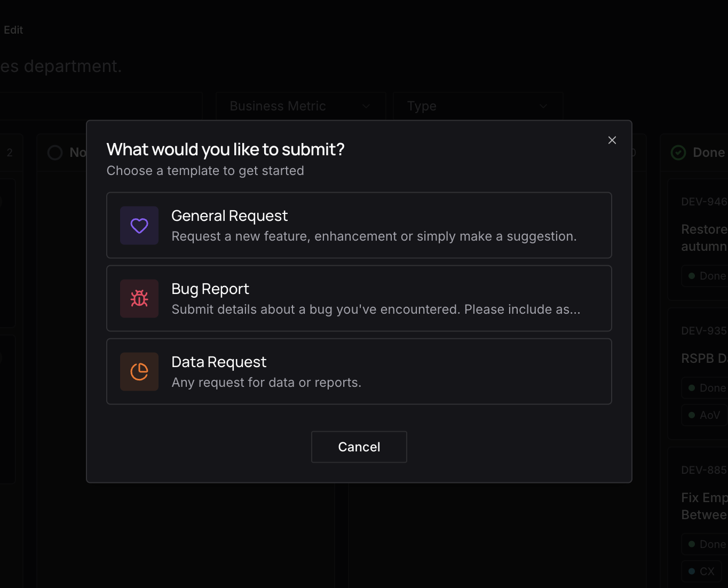Expand the Type filter dropdown

tap(477, 106)
